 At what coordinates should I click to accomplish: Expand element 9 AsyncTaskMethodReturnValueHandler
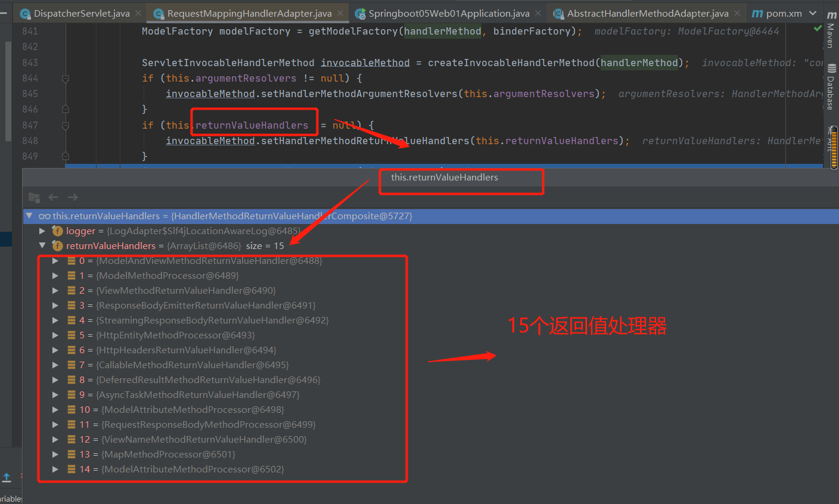click(x=55, y=394)
